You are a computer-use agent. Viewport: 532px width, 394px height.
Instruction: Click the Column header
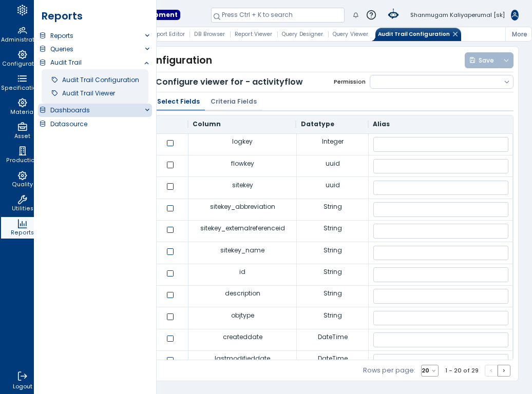(x=206, y=124)
